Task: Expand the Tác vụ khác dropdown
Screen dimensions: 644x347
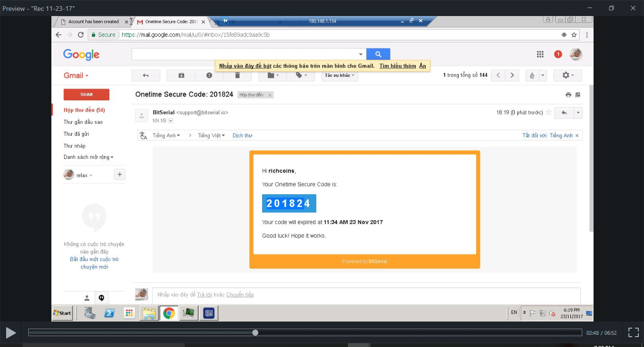Action: 339,75
